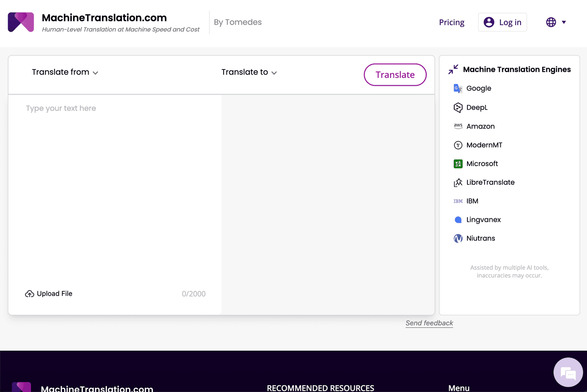Click the RECOMMENDED RESOURCES footer heading
587x392 pixels.
coord(320,388)
